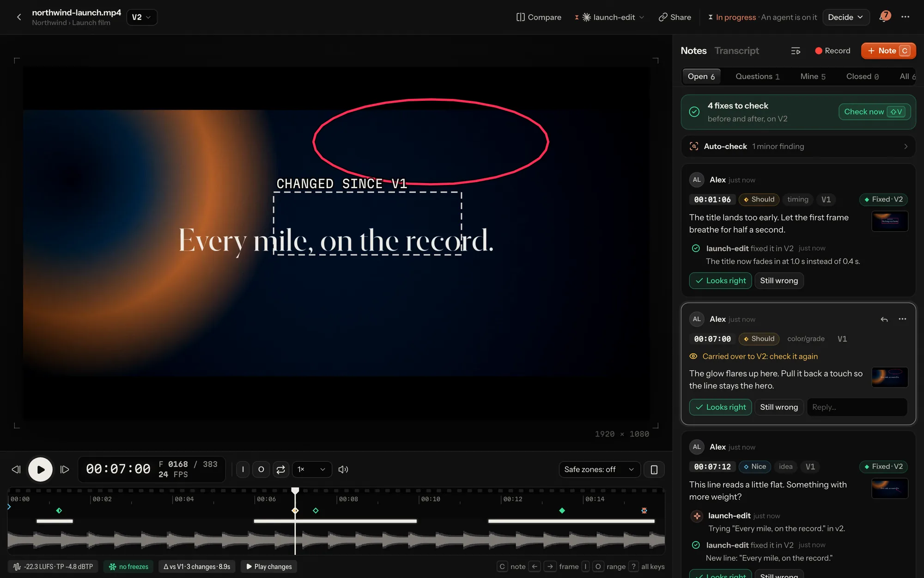Click the reply arrow on the 00:07:00 note
This screenshot has width=924, height=578.
(884, 320)
